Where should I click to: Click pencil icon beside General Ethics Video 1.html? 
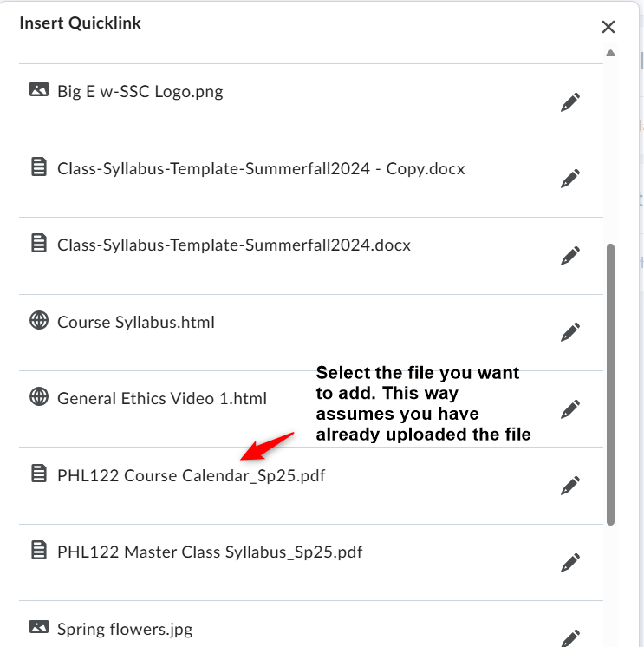click(570, 408)
